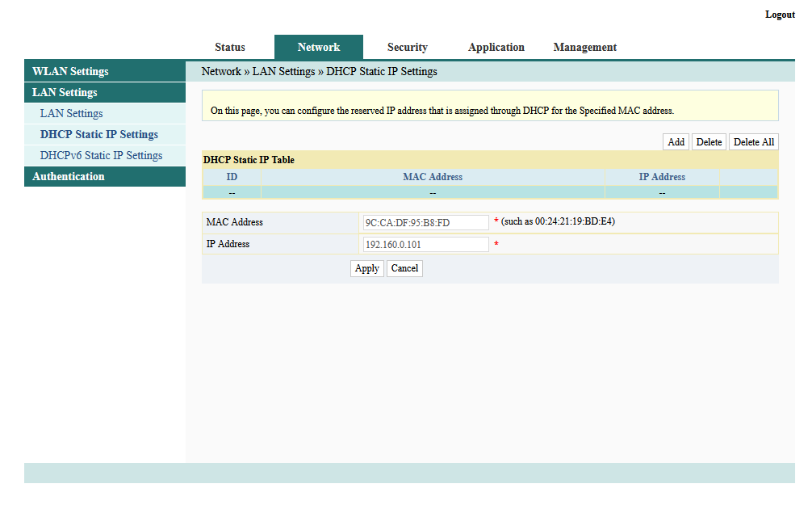Apply the DHCP static IP settings
Viewport: 812px width, 509px height.
click(366, 267)
